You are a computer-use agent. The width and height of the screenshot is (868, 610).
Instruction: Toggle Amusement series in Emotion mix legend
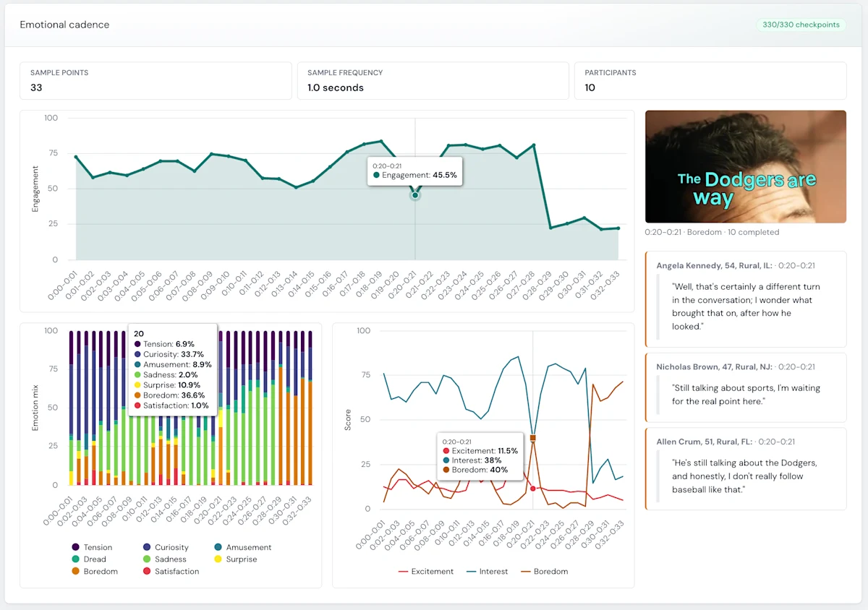pos(242,547)
